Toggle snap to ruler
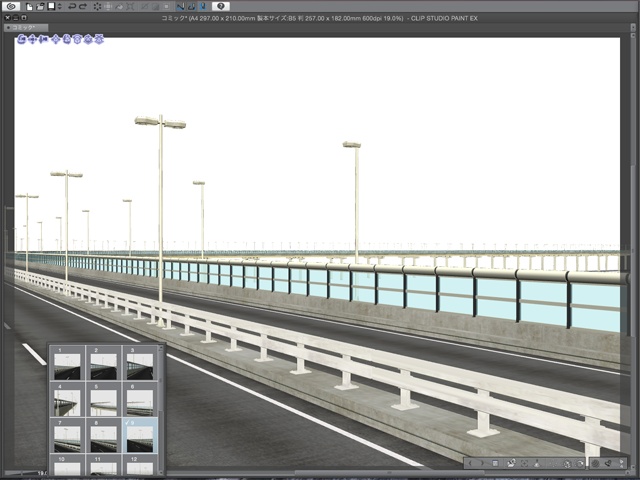 180,7
